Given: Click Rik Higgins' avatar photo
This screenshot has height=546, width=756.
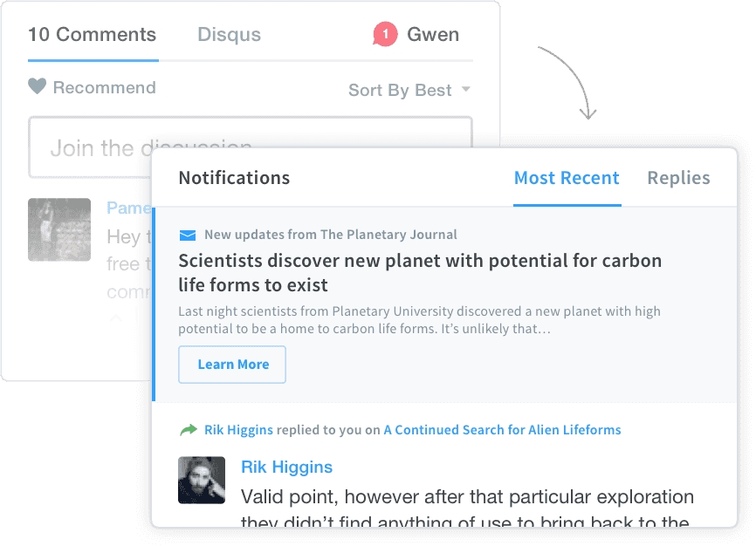Looking at the screenshot, I should 202,480.
